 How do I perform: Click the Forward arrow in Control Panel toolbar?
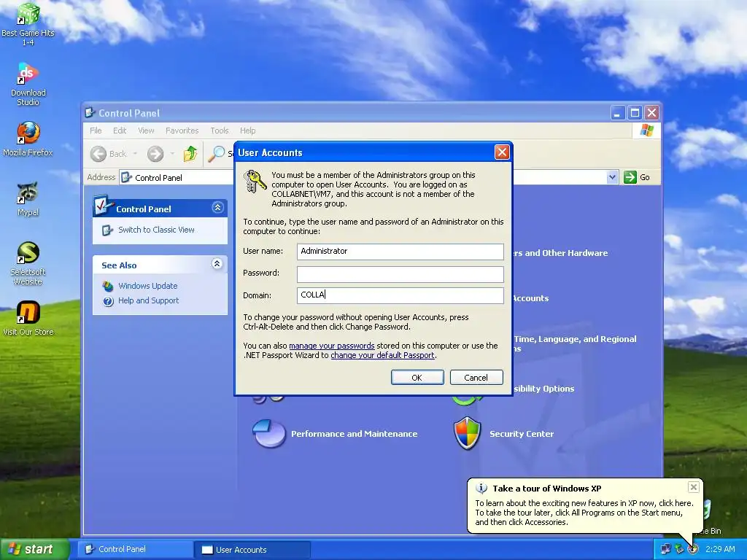(x=155, y=154)
